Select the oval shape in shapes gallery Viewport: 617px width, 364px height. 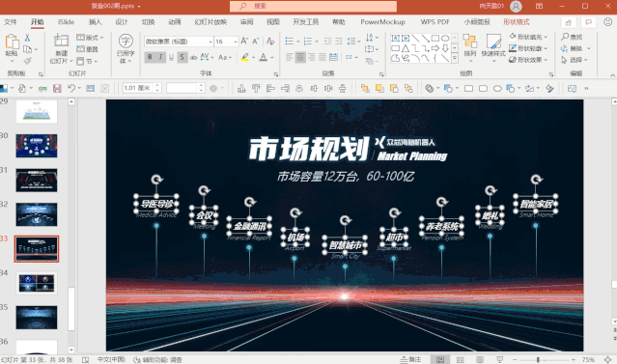click(x=445, y=39)
